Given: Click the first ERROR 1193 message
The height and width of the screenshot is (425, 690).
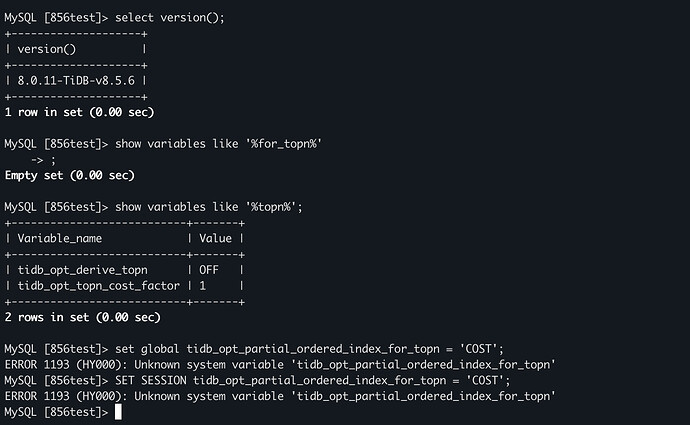Looking at the screenshot, I should (x=280, y=365).
